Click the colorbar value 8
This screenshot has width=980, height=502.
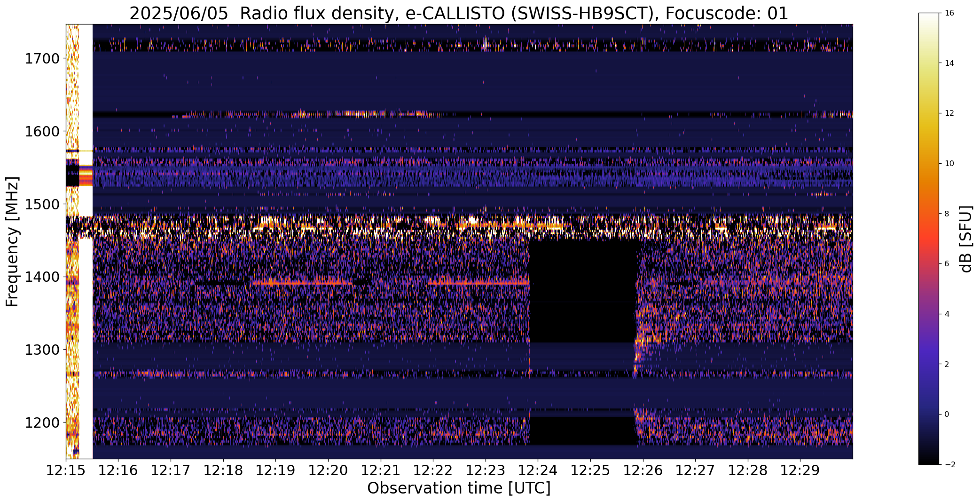pyautogui.click(x=947, y=214)
